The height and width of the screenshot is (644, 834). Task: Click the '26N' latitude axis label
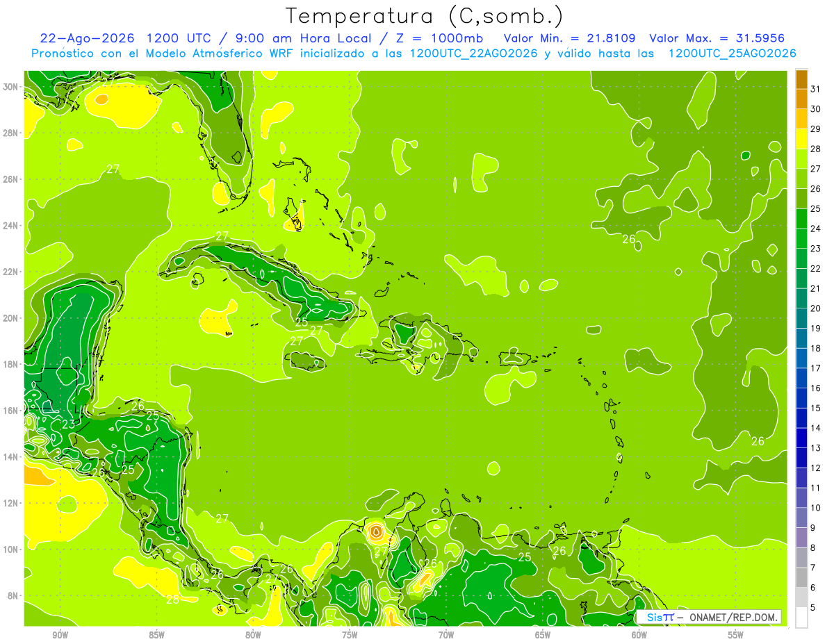[12, 179]
